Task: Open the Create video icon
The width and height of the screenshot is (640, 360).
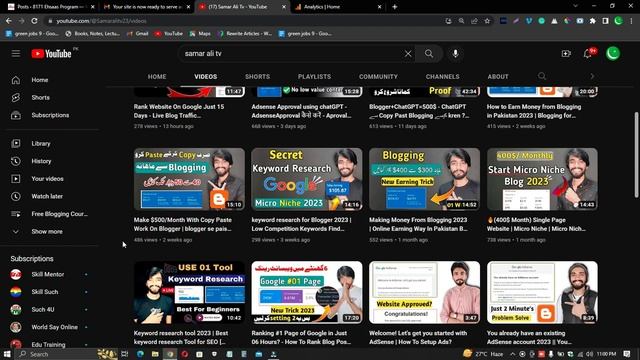Action: [566, 53]
